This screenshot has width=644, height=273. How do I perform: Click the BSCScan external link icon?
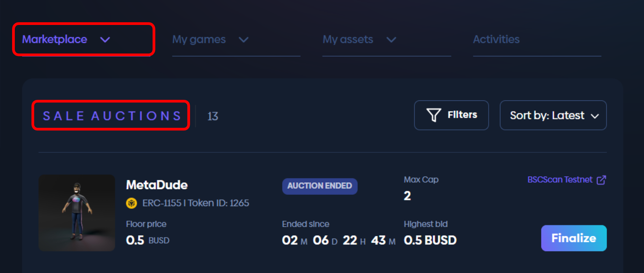click(601, 180)
